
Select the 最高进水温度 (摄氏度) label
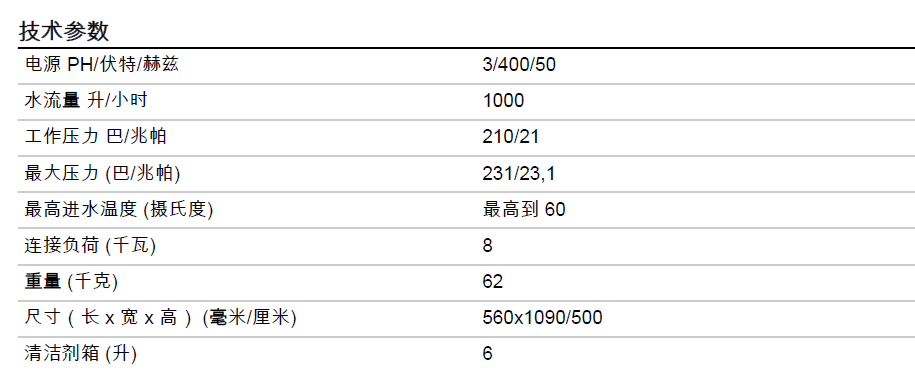[x=118, y=209]
